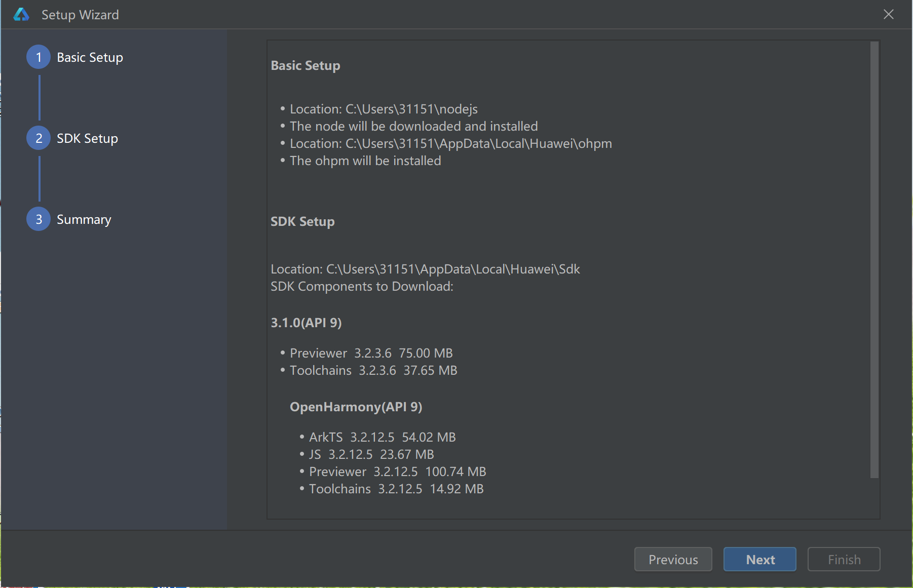The width and height of the screenshot is (913, 588).
Task: Click the OpenHarmony(API 9) heading
Action: (356, 407)
